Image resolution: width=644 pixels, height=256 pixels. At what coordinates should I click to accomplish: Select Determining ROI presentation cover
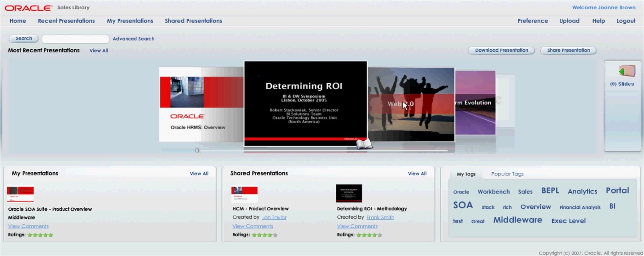click(x=306, y=103)
